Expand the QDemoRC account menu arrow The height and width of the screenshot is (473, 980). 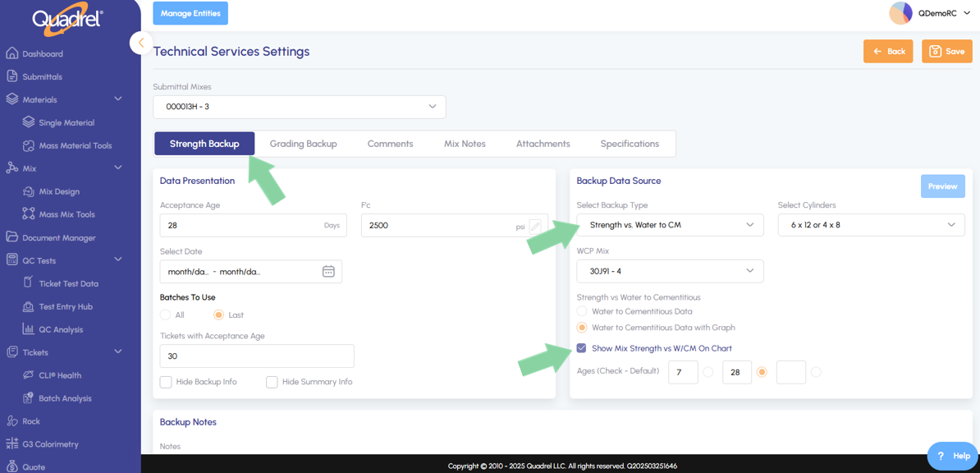[969, 13]
